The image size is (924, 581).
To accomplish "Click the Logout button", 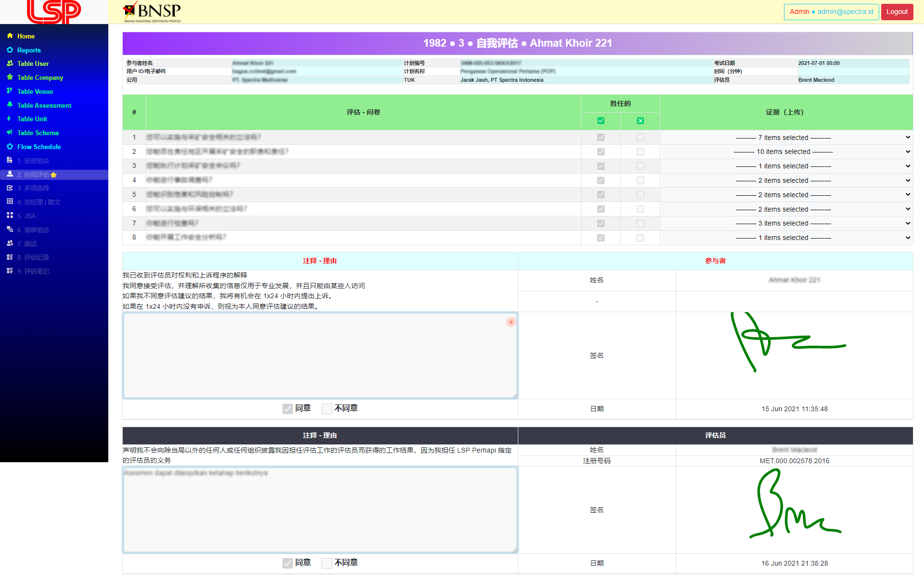I will click(x=897, y=12).
